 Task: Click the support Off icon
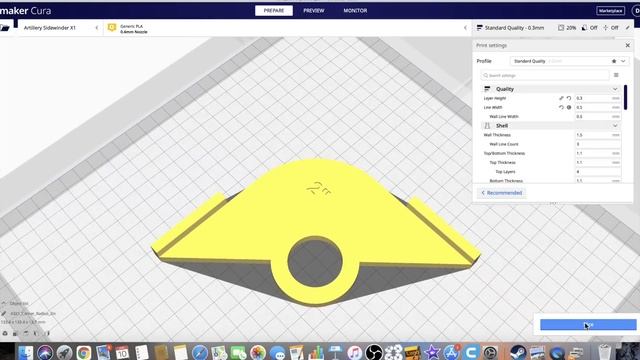pyautogui.click(x=584, y=27)
